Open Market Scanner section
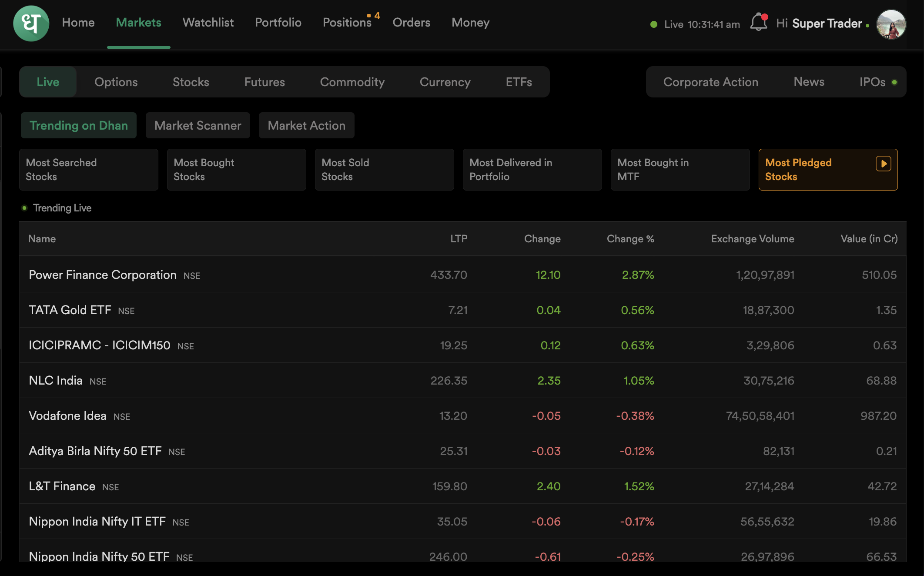924x576 pixels. coord(198,125)
